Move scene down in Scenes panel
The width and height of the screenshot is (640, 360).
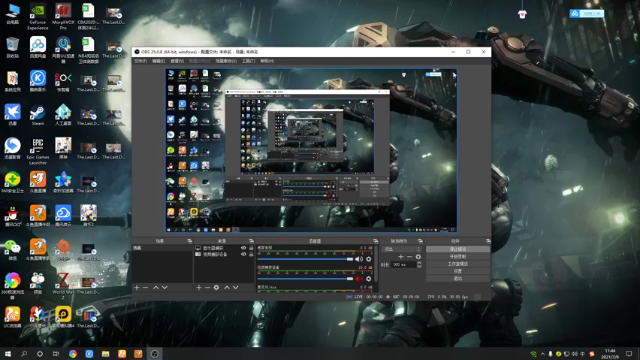pos(164,288)
